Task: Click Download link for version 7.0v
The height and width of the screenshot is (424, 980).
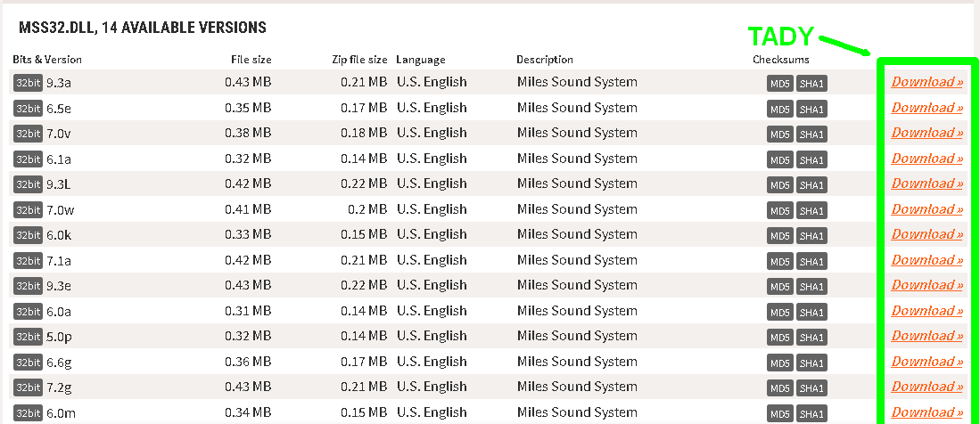Action: coord(926,133)
